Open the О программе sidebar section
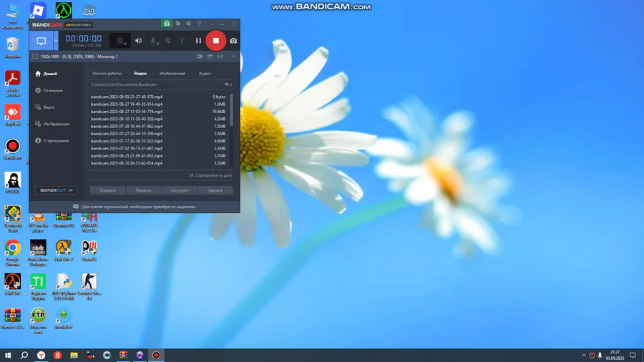The height and width of the screenshot is (362, 644). pyautogui.click(x=52, y=141)
